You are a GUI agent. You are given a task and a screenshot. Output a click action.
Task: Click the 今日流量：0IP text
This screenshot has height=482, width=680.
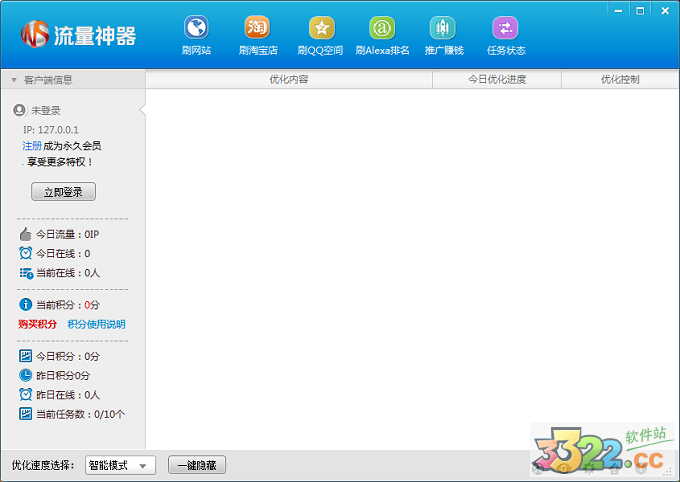(x=67, y=235)
